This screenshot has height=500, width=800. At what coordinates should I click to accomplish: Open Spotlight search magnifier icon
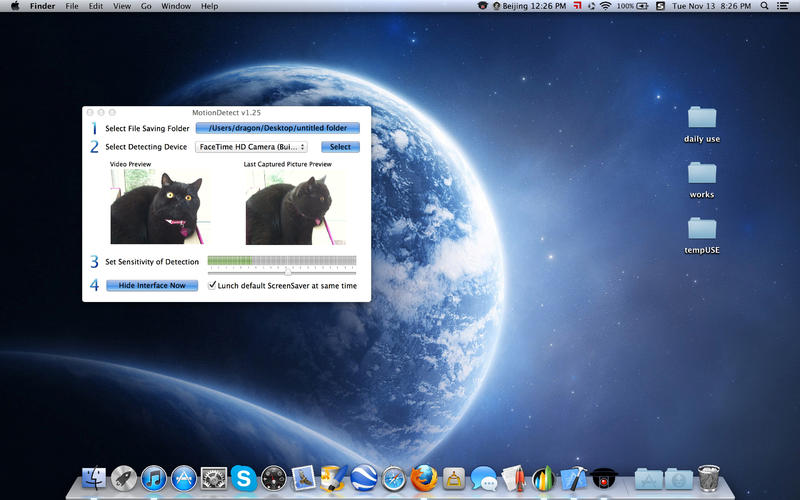pos(764,6)
